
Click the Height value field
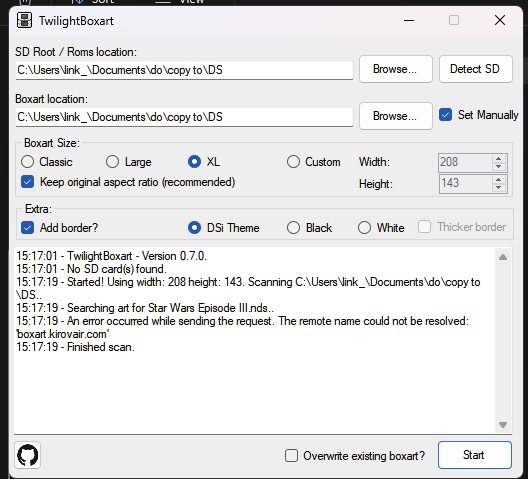pos(465,184)
